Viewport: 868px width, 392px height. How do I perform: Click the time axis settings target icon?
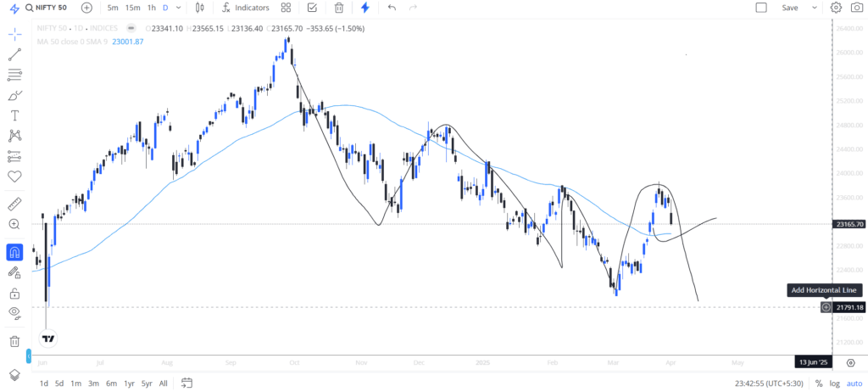coord(851,363)
